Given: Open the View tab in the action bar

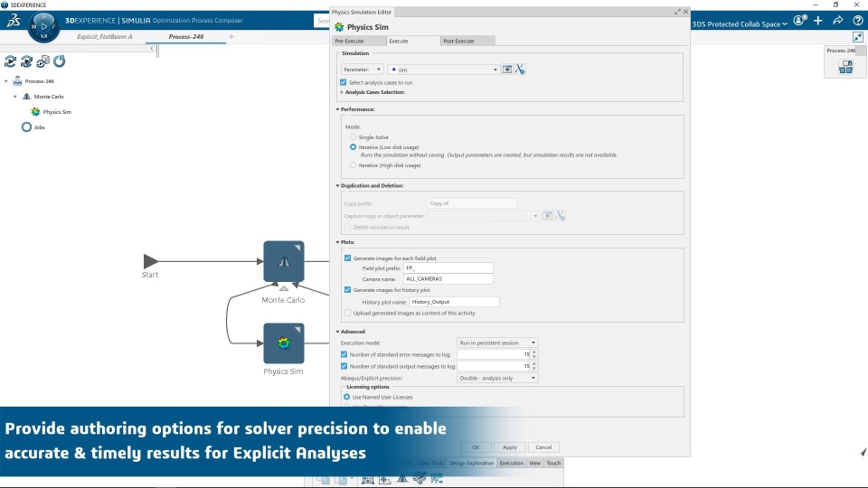Looking at the screenshot, I should point(534,463).
